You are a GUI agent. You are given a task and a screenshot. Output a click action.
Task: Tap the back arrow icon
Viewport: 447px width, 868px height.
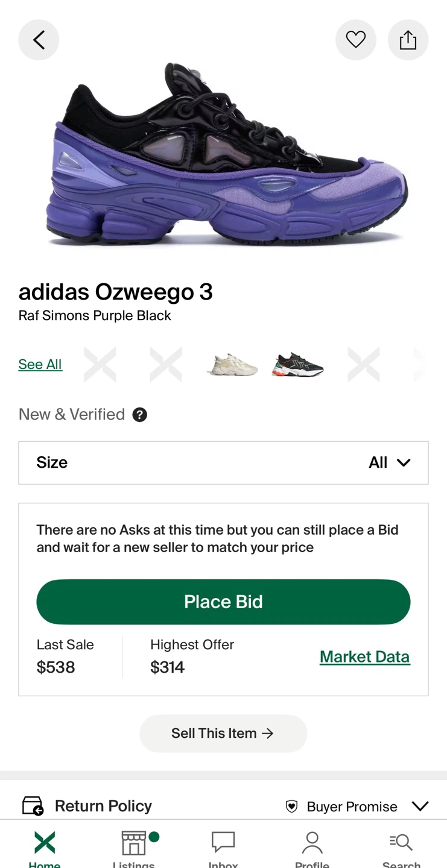(39, 40)
